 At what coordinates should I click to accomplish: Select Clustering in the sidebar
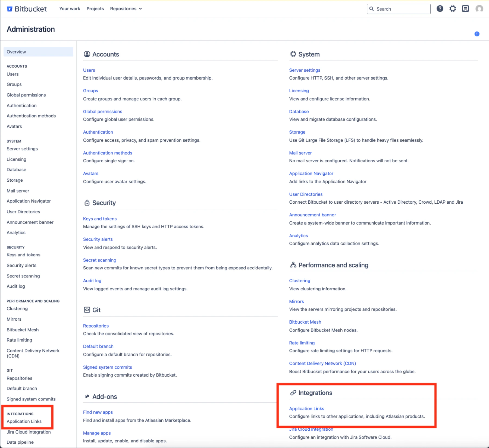coord(17,309)
